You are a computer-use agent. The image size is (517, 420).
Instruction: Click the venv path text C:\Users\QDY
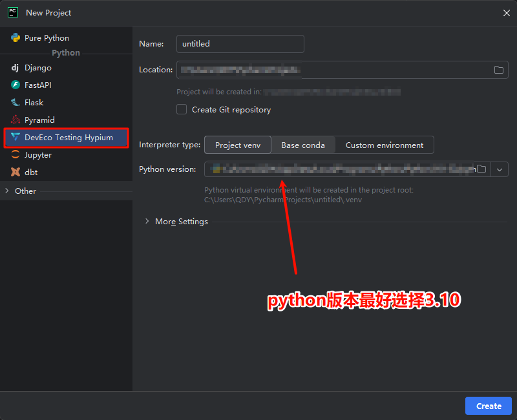coord(283,200)
